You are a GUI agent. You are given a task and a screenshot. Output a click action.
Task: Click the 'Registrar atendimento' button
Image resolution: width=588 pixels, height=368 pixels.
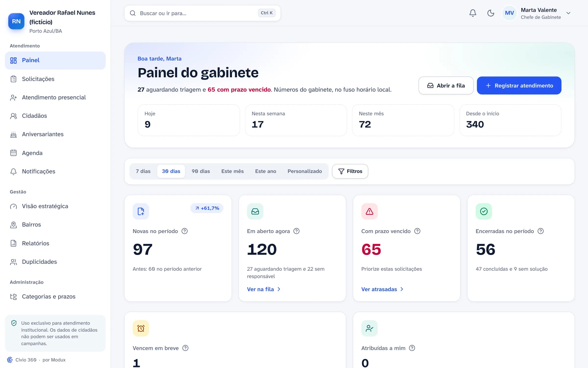tap(519, 85)
